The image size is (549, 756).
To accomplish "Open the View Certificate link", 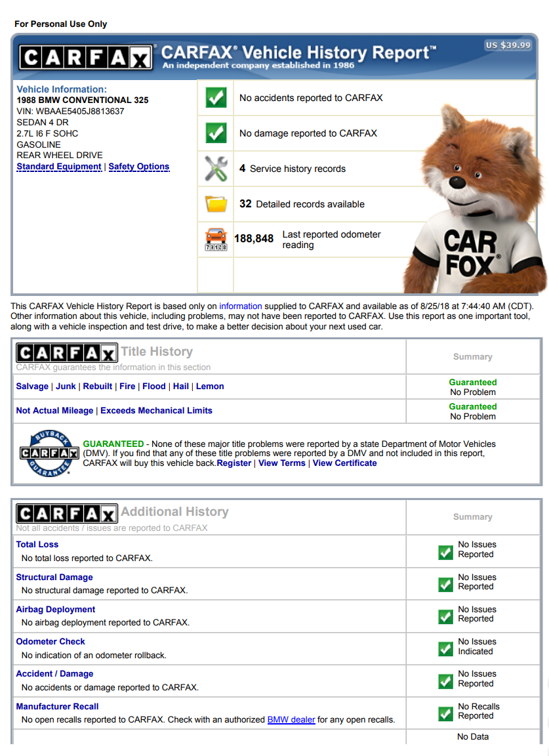I will 344,463.
